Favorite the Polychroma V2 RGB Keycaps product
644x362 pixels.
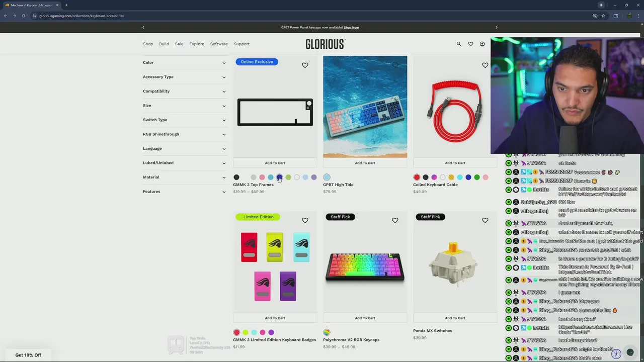click(x=395, y=220)
